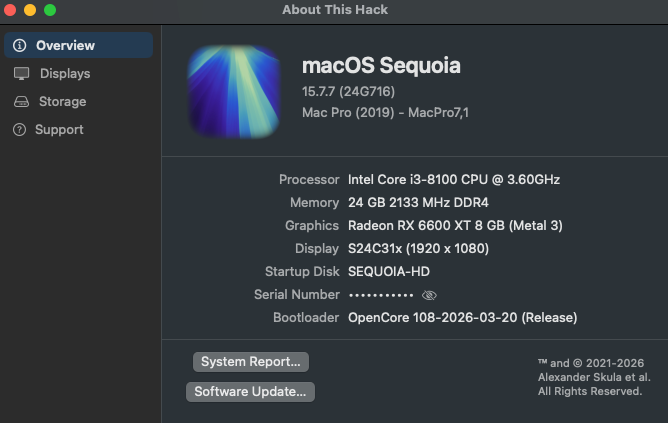Zoom the window with green button
668x423 pixels.
coord(50,10)
